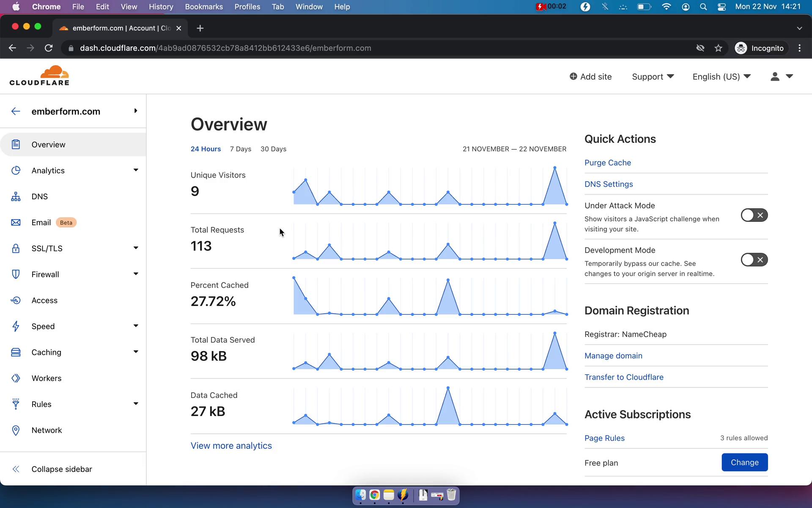The height and width of the screenshot is (508, 812).
Task: Click the SSL/TLS sidebar icon
Action: [15, 248]
